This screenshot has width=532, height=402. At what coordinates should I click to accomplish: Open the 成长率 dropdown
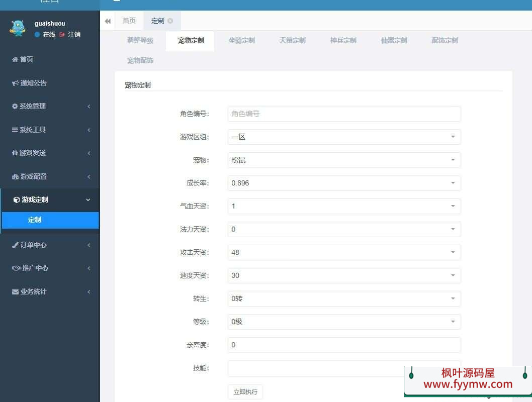pos(344,183)
